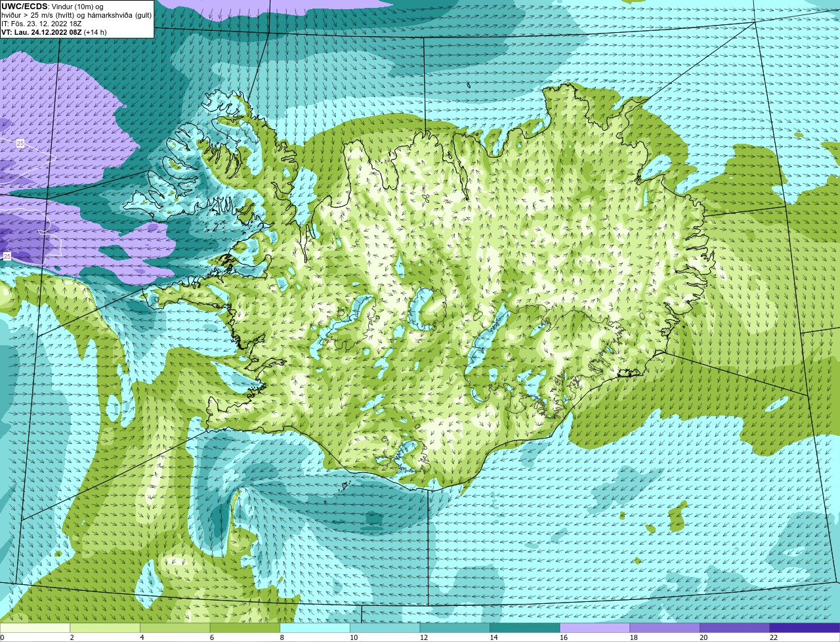Select the 2–4 m/s light green swatch
840x642 pixels.
(x=105, y=628)
